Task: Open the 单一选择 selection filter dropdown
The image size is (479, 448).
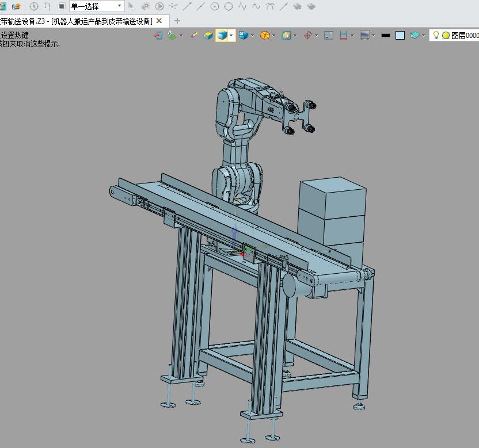Action: coord(97,6)
